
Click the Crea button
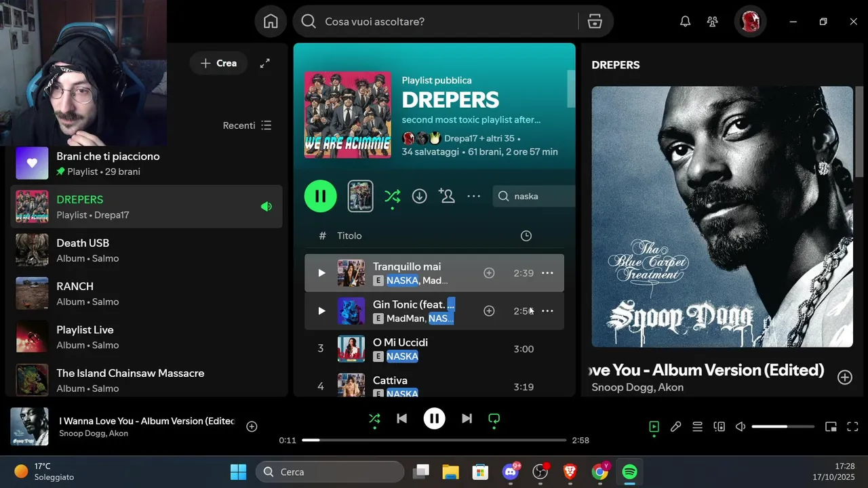click(x=218, y=63)
